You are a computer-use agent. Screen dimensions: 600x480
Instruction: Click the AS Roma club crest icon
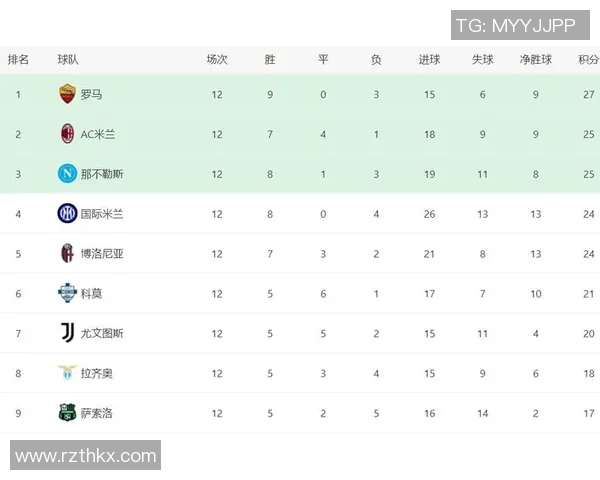coord(67,94)
